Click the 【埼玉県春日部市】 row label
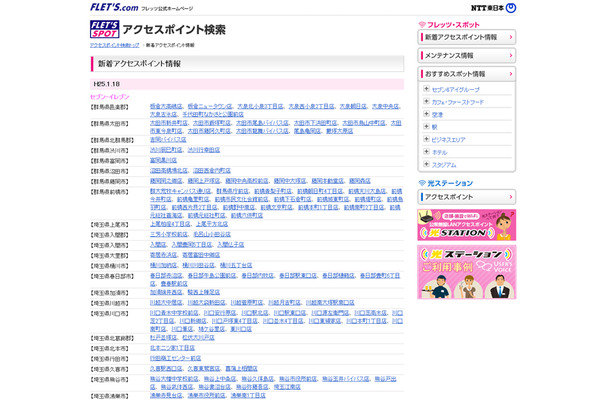 pos(112,276)
